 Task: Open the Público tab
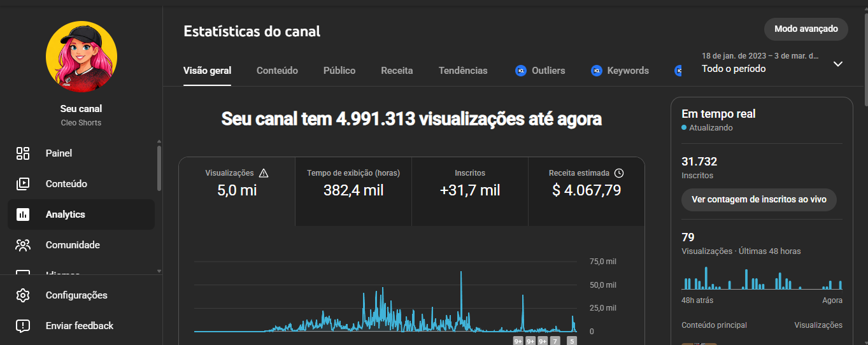point(339,71)
